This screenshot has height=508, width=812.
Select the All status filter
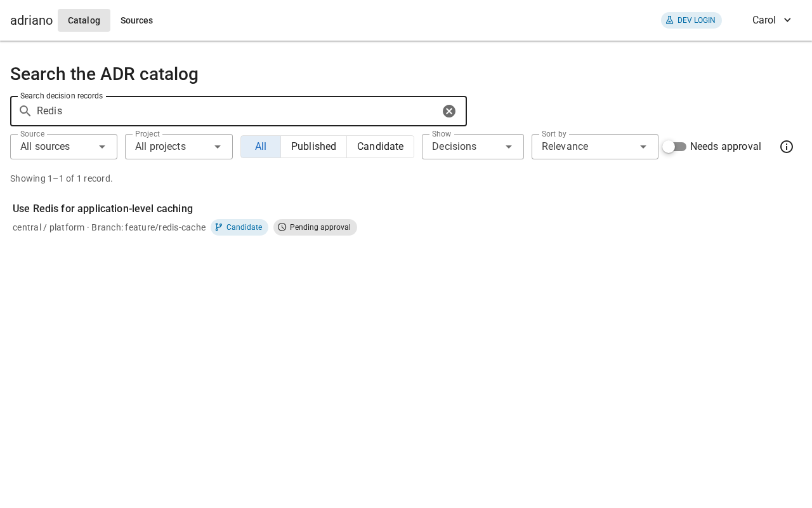[x=261, y=147]
